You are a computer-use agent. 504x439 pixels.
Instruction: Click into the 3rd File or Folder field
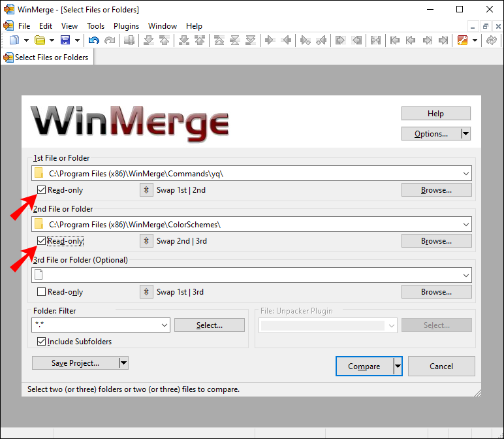click(x=252, y=275)
